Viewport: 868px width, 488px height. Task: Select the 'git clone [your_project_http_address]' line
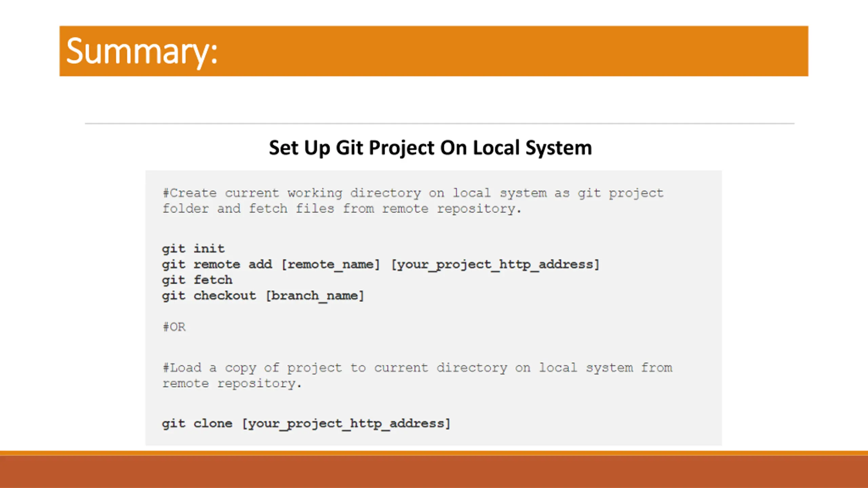click(x=306, y=424)
